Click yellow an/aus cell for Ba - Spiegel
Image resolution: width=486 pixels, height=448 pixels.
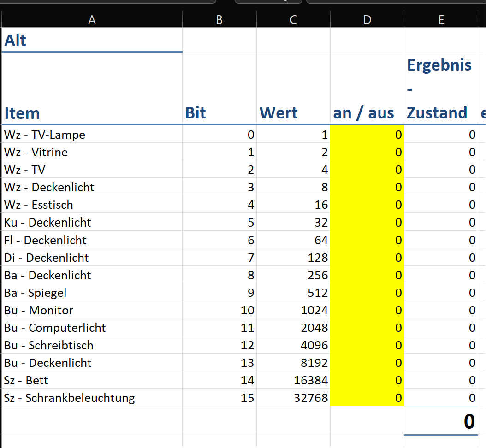coord(367,293)
